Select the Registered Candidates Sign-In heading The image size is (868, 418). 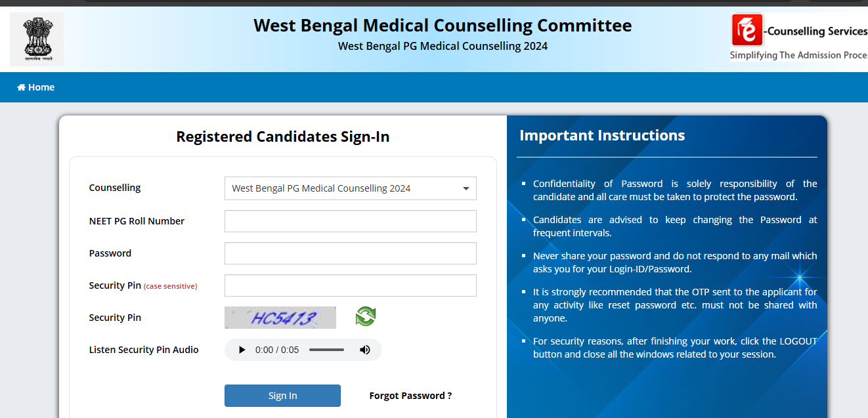pos(282,136)
